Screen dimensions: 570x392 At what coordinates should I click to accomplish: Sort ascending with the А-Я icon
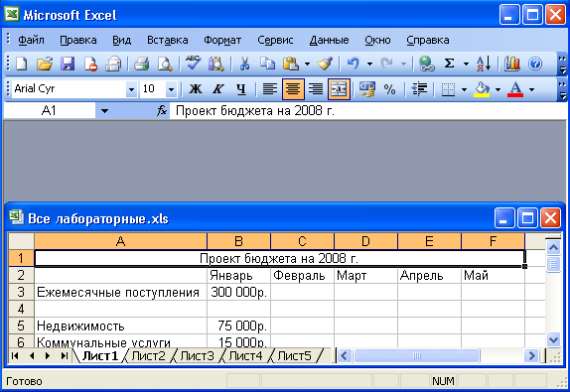coord(484,64)
